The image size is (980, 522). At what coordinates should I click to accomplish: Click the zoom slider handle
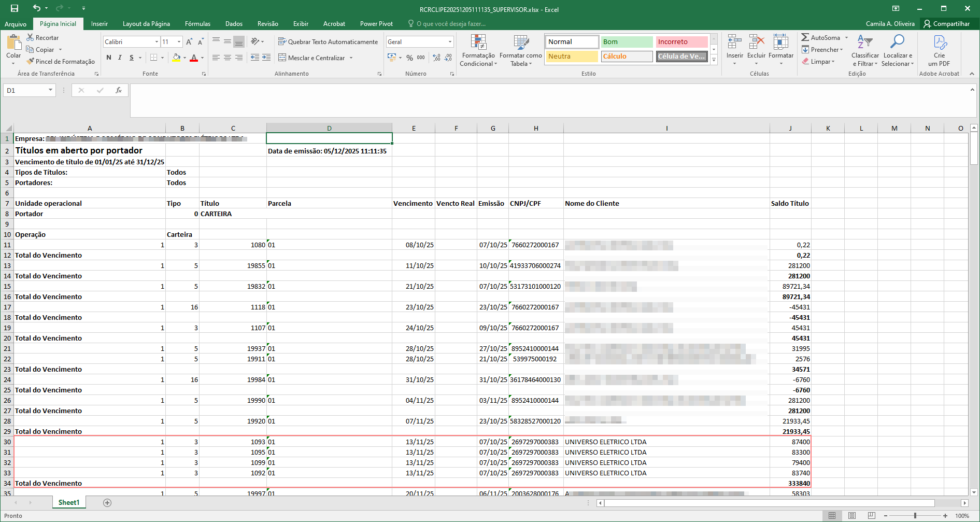pyautogui.click(x=915, y=515)
